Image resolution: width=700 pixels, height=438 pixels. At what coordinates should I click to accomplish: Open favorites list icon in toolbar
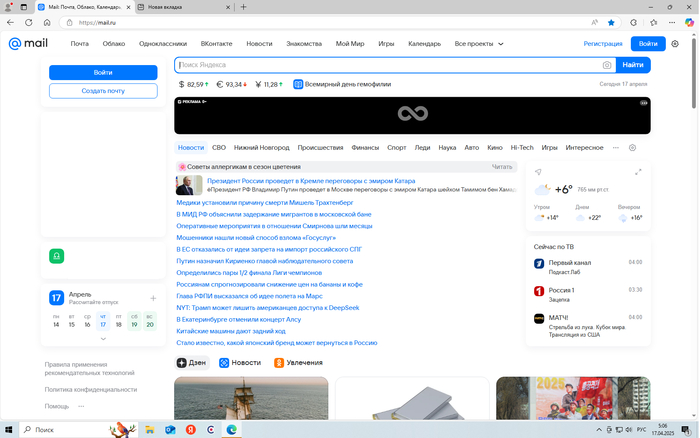[x=654, y=22]
